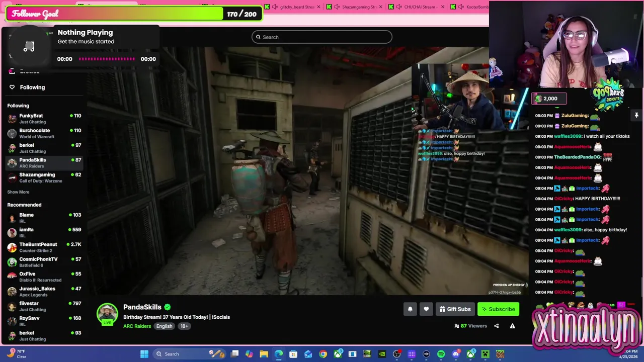Viewport: 644px width, 362px height.
Task: Click the heart icon beside Following in the sidebar
Action: [12, 87]
